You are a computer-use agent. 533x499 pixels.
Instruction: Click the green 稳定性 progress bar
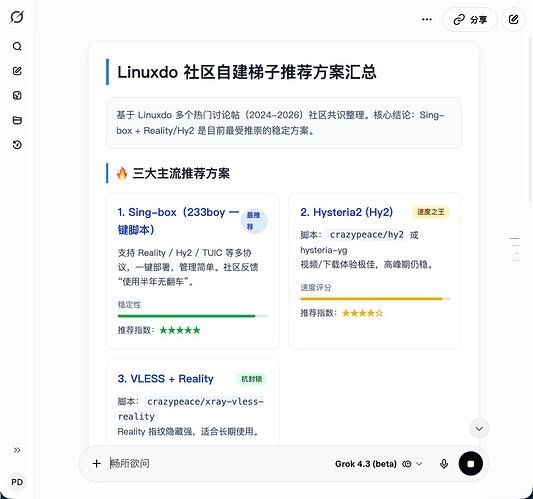pyautogui.click(x=192, y=316)
